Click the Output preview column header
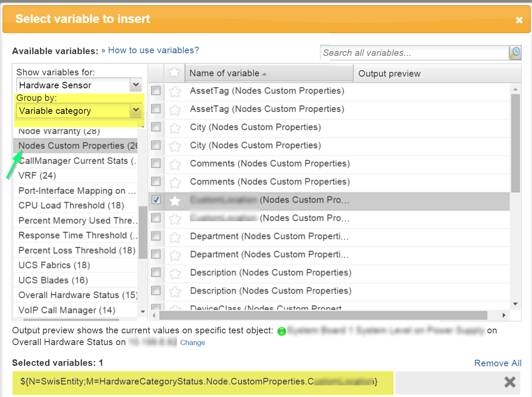The image size is (532, 397). pos(437,74)
